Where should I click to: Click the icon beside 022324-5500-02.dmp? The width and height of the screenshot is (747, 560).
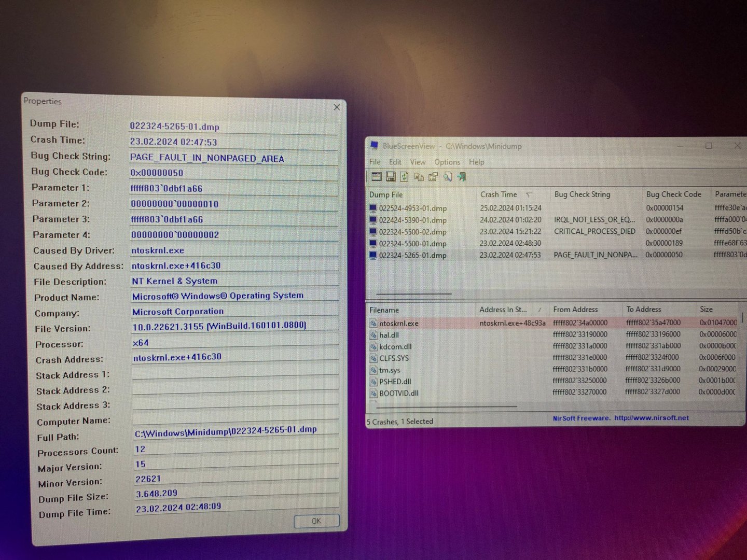[x=372, y=232]
